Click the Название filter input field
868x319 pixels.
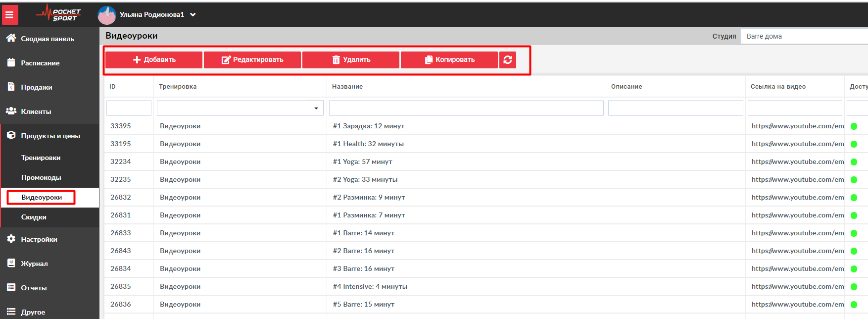pos(466,108)
